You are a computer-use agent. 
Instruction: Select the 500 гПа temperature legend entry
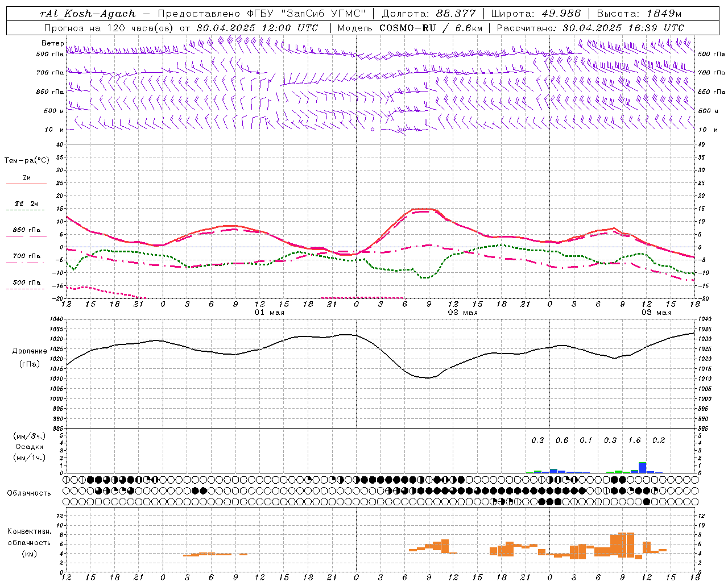[x=27, y=282]
